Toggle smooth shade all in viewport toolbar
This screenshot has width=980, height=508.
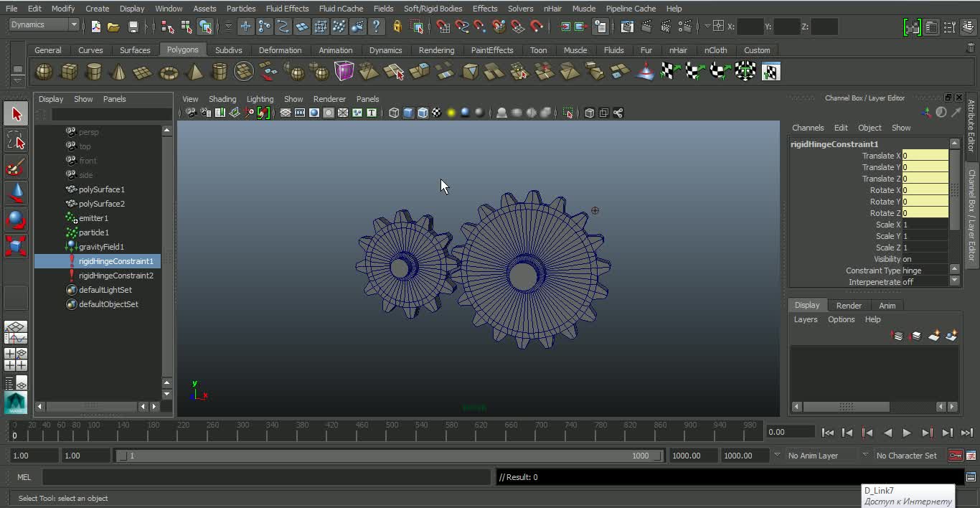click(x=408, y=113)
